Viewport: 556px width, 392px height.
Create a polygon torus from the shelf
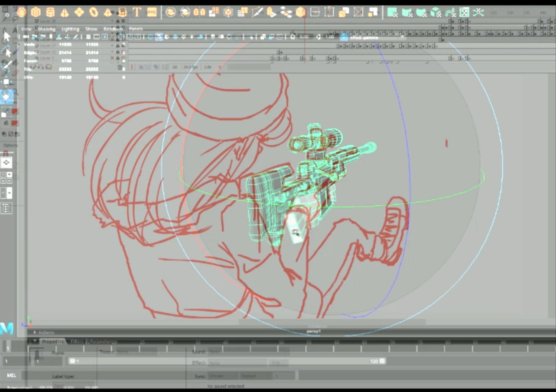point(94,12)
